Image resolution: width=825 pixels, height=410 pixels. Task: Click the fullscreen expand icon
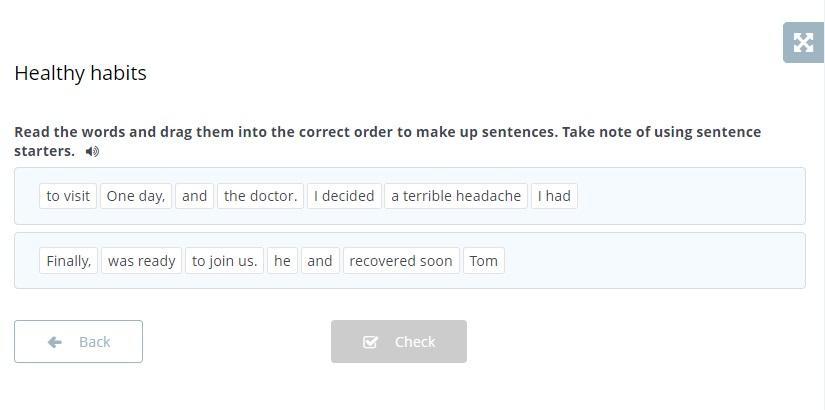tap(803, 43)
